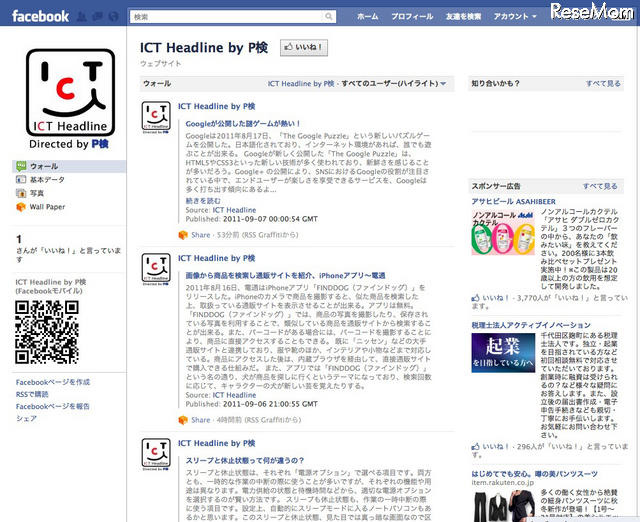Click the Facebook logo
Screen dimensions: 640x522
click(x=40, y=16)
